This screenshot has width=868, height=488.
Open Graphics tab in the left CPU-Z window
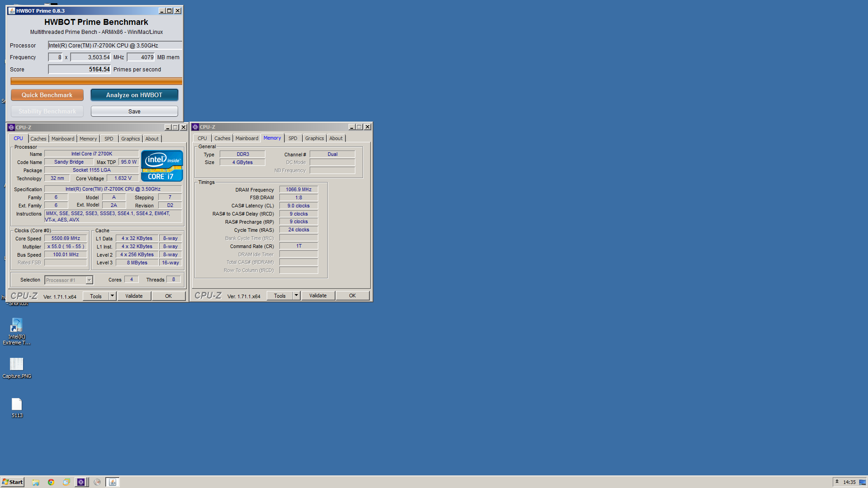click(131, 139)
